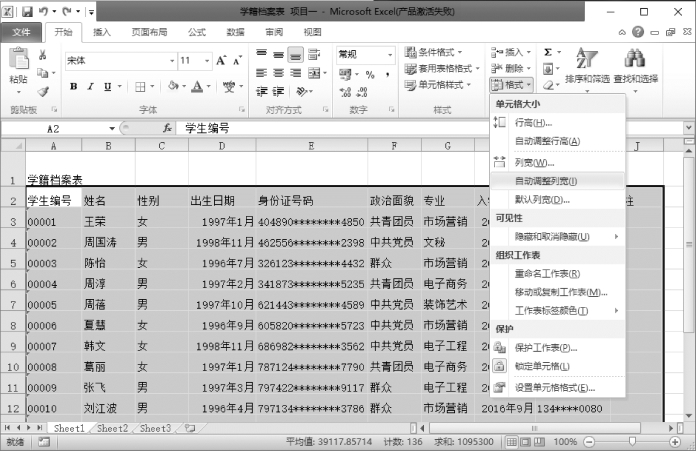Open the 公式 ribbon tab
696x451 pixels.
click(196, 32)
